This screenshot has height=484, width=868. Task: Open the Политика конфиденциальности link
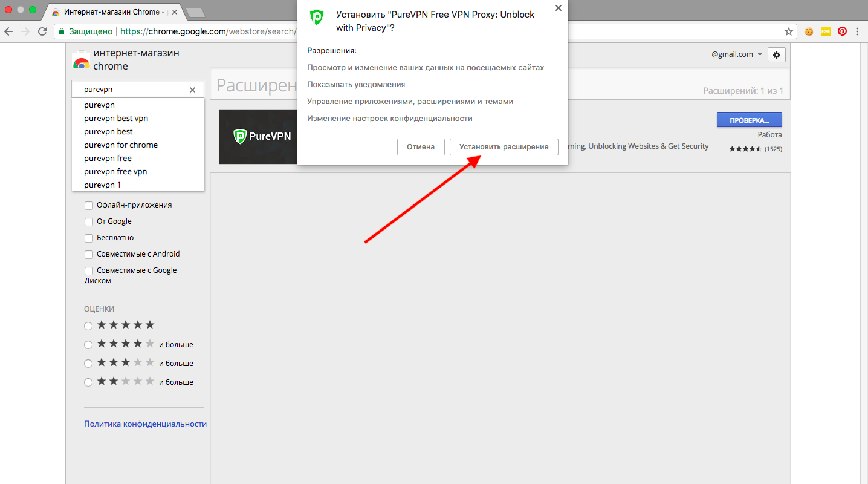point(145,424)
